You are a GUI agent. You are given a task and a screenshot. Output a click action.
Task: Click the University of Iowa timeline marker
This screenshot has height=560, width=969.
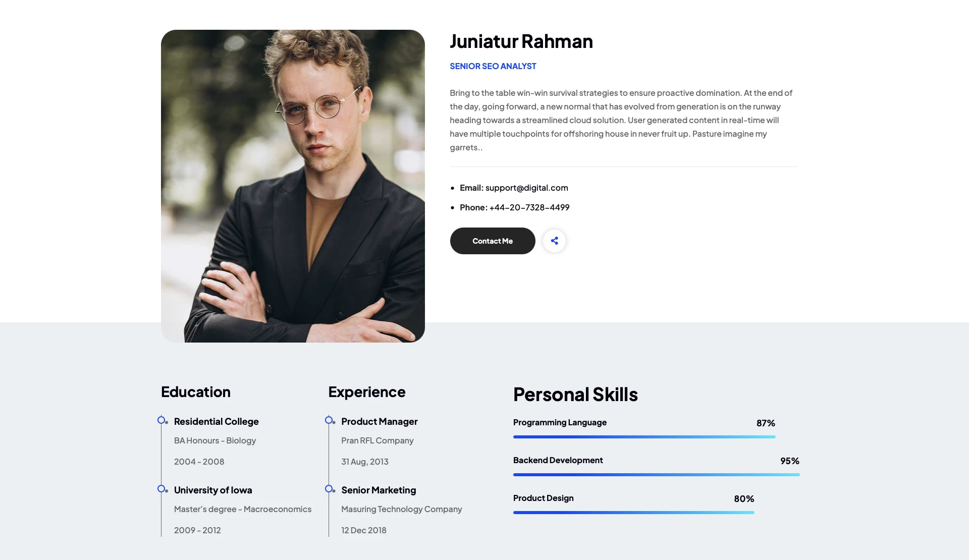click(161, 489)
